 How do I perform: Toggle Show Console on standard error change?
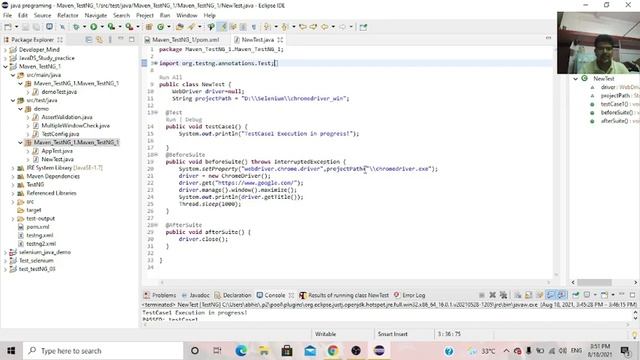click(562, 295)
